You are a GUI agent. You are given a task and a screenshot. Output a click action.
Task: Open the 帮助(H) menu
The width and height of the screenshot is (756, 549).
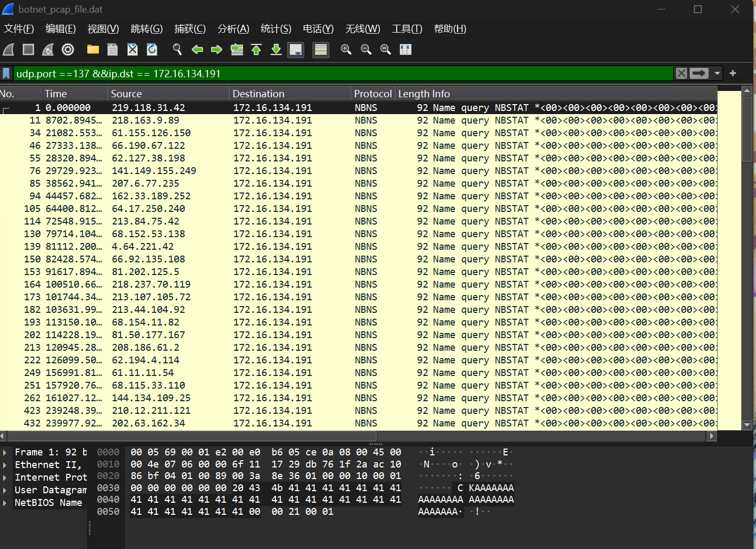(450, 29)
